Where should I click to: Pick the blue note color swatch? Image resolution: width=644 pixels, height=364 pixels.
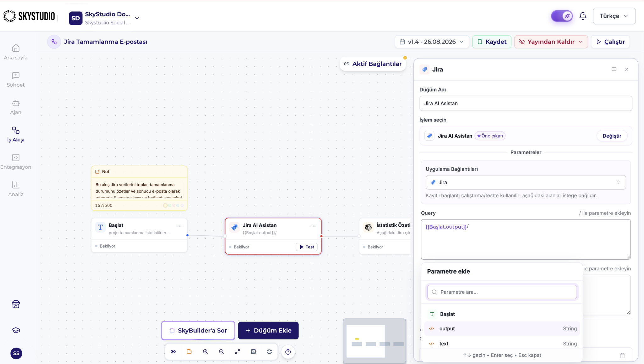tap(178, 205)
